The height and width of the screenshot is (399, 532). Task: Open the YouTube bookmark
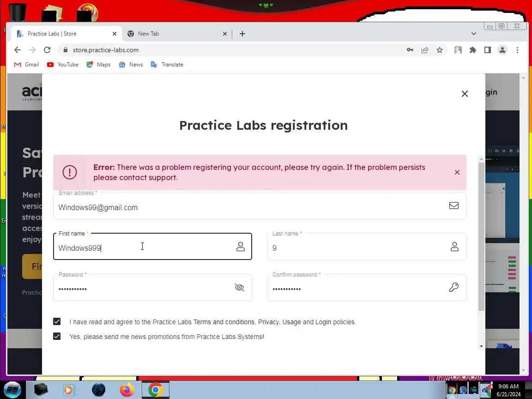pyautogui.click(x=62, y=65)
